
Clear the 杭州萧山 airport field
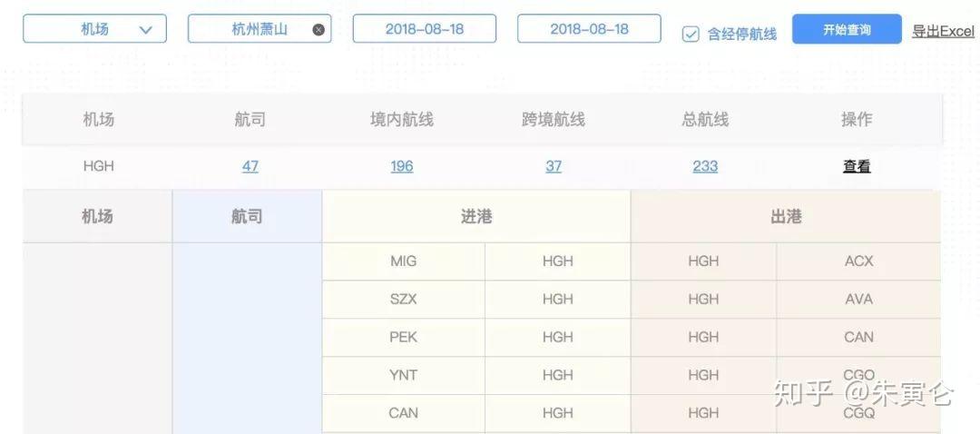click(x=318, y=29)
